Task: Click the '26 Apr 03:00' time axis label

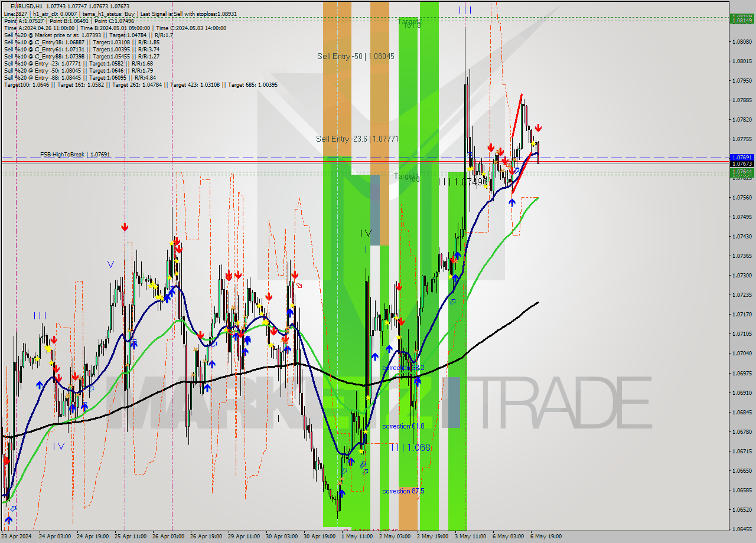Action: pos(168,537)
